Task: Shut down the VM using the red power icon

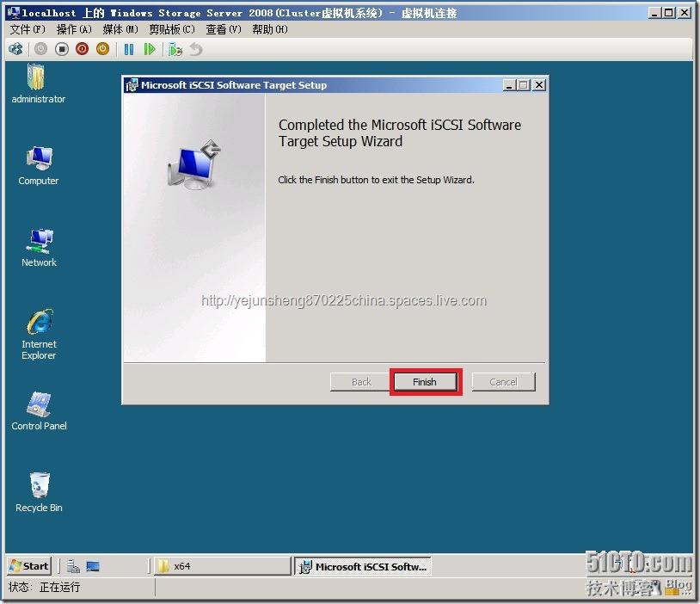Action: 83,49
